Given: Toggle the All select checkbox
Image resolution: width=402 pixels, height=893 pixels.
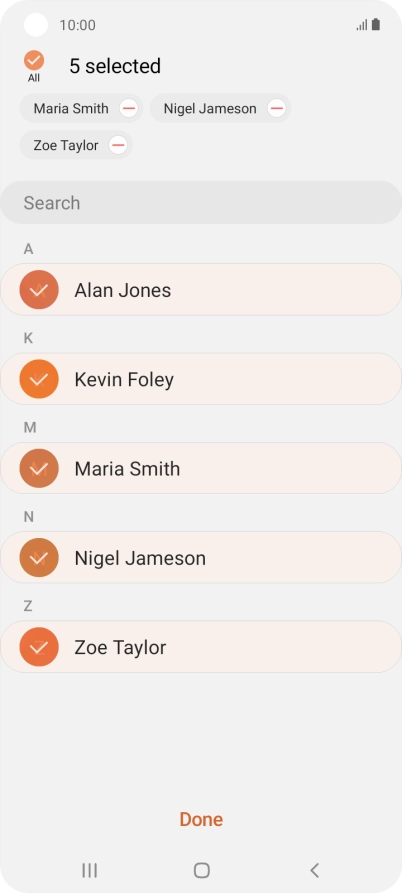Looking at the screenshot, I should [x=34, y=60].
